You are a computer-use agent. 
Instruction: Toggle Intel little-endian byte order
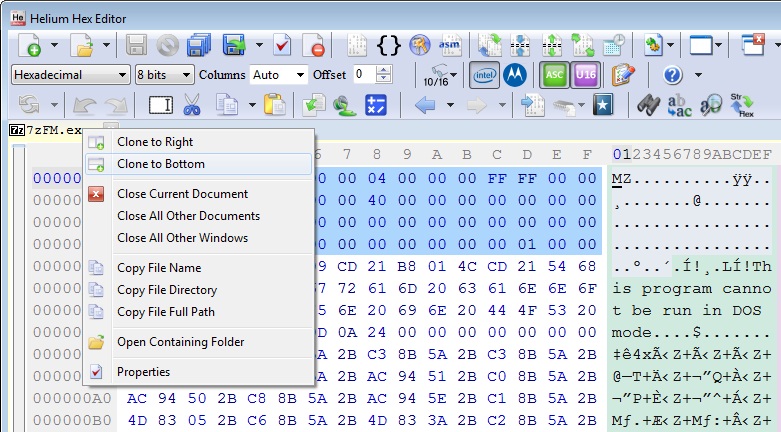coord(484,75)
